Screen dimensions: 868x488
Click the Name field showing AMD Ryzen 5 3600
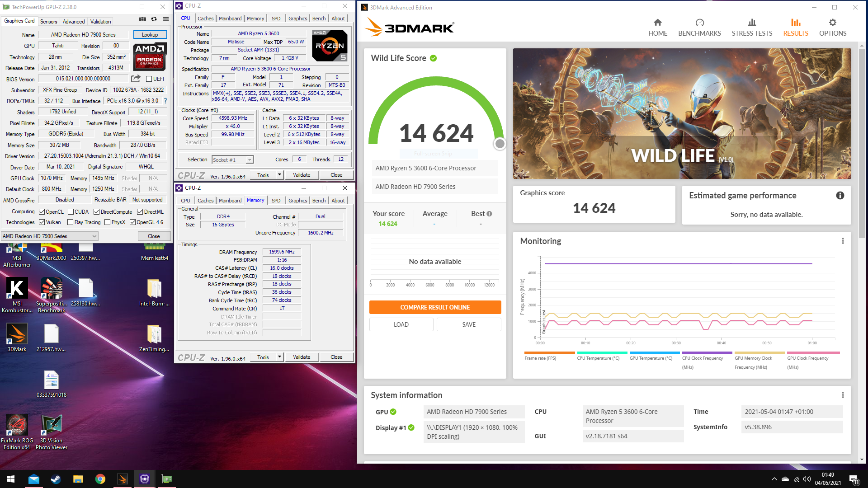[259, 34]
